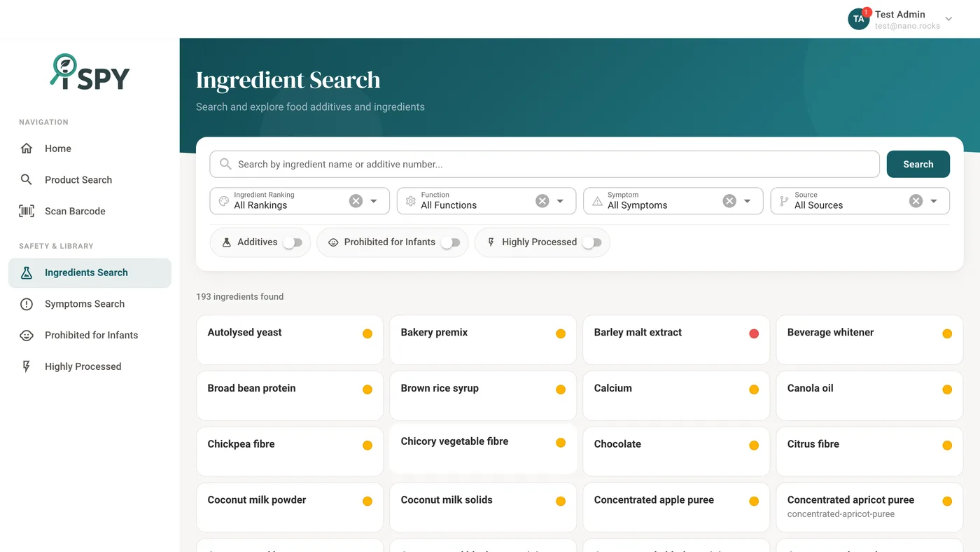The image size is (980, 552).
Task: Enable the Prohibited for Infants switch
Action: click(451, 242)
